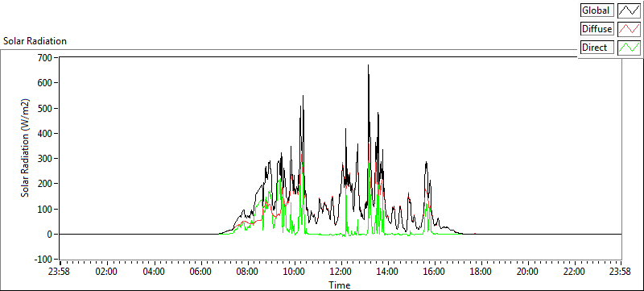
Task: Open the Diffuse red line style sample
Action: [x=629, y=29]
